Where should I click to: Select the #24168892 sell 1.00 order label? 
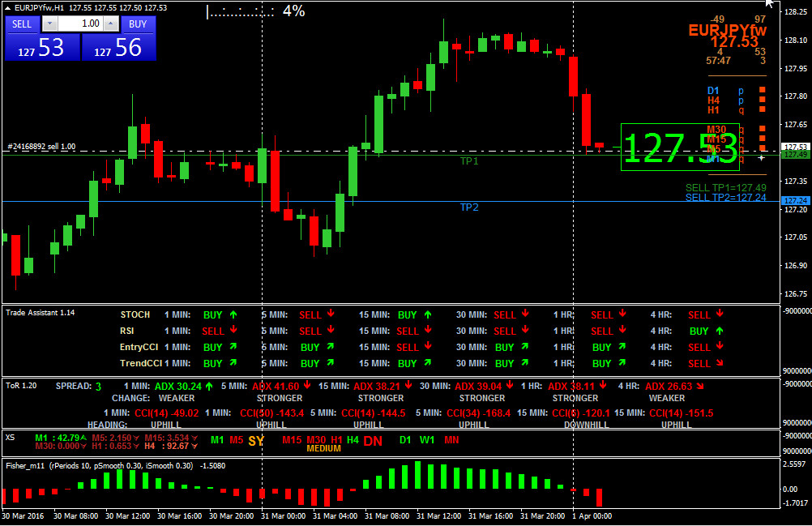tap(41, 147)
